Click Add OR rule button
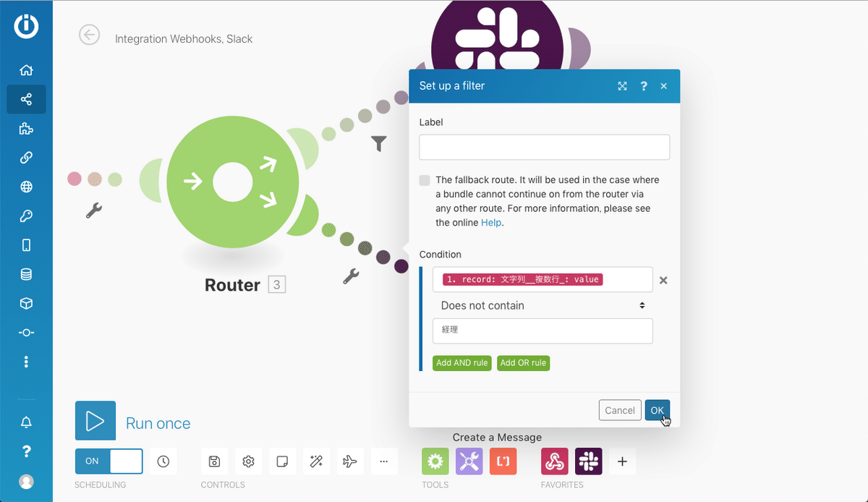 click(x=523, y=363)
